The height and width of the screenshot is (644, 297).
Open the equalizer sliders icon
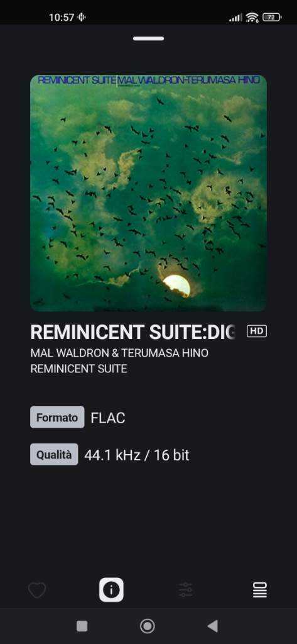(x=185, y=590)
